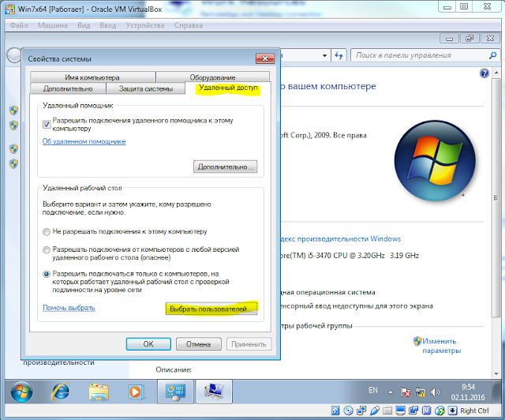Click VirtualBox keyboard capture arrow indicator
Image resolution: width=505 pixels, height=420 pixels.
point(452,411)
